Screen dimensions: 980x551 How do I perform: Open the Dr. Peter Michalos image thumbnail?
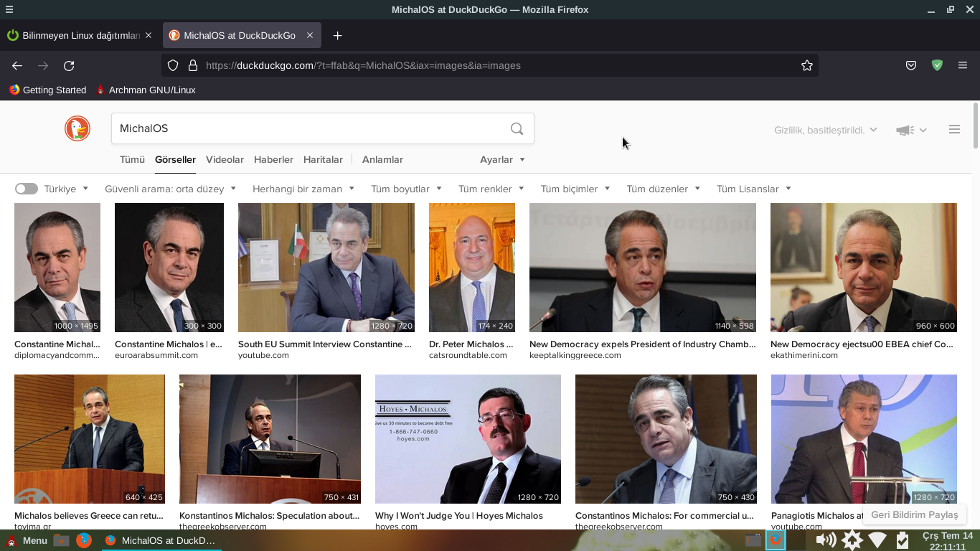click(x=472, y=268)
